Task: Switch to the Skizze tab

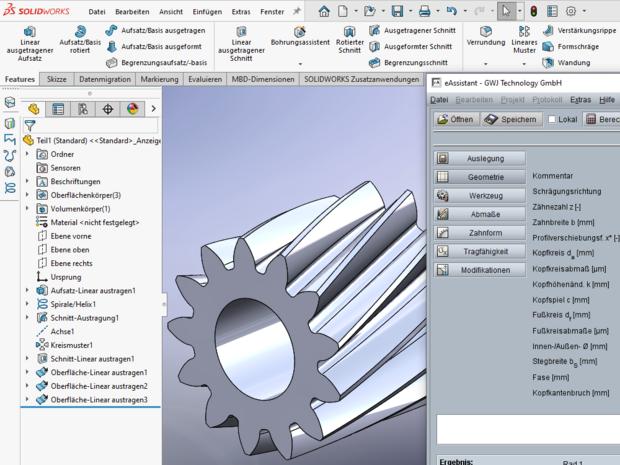Action: click(57, 78)
